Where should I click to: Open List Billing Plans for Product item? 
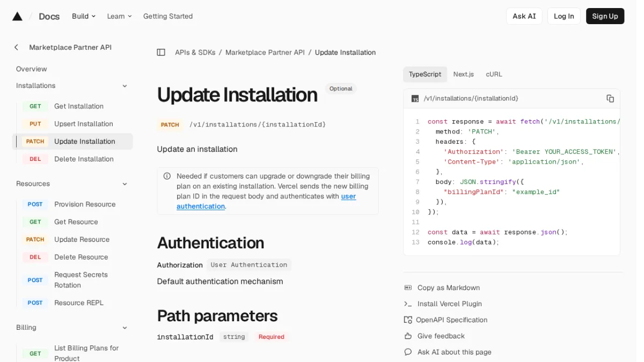coord(86,353)
